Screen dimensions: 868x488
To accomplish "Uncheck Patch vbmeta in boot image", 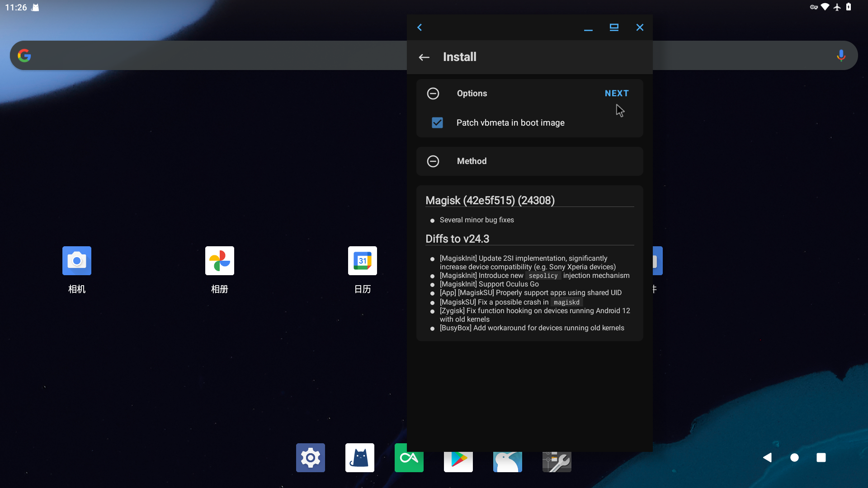I will (x=437, y=122).
